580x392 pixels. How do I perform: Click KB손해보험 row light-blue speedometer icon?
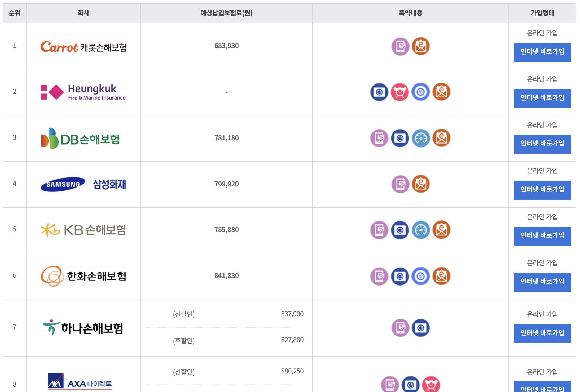click(421, 230)
